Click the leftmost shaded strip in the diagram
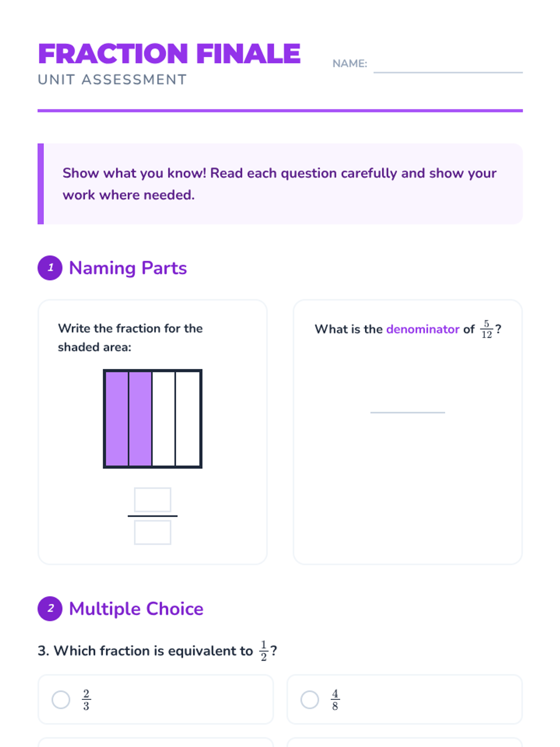Viewport: 560px width, 747px height. [117, 419]
